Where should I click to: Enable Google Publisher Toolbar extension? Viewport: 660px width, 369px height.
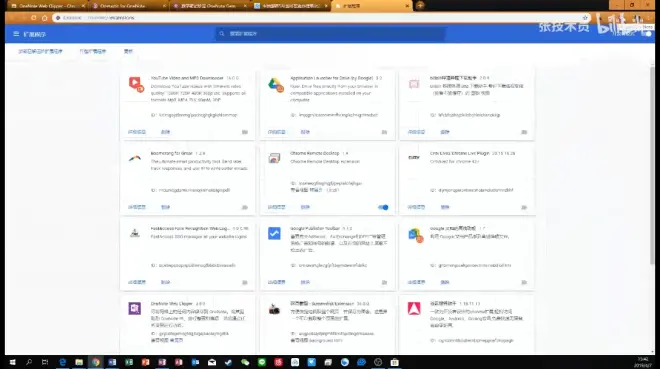coord(384,282)
